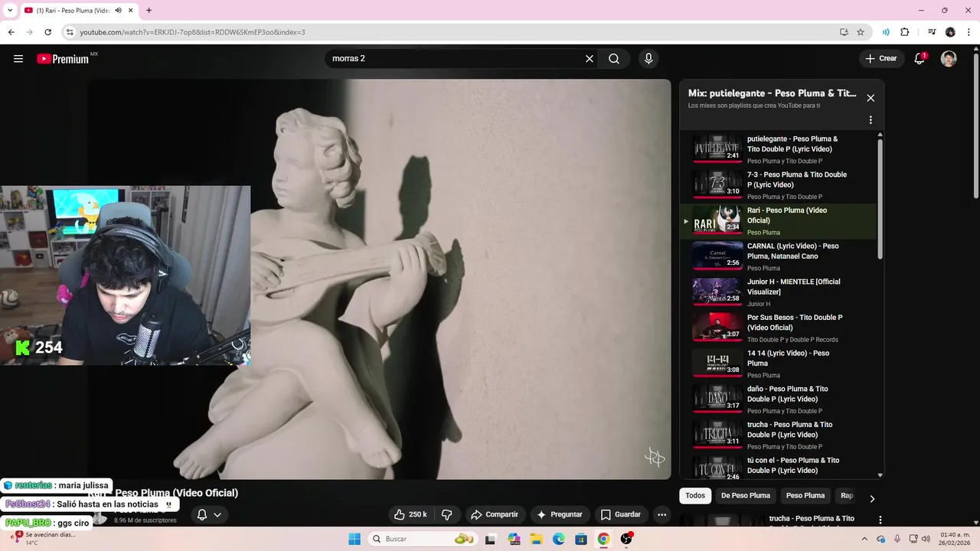Mute the tab via speaker icon

[x=117, y=10]
